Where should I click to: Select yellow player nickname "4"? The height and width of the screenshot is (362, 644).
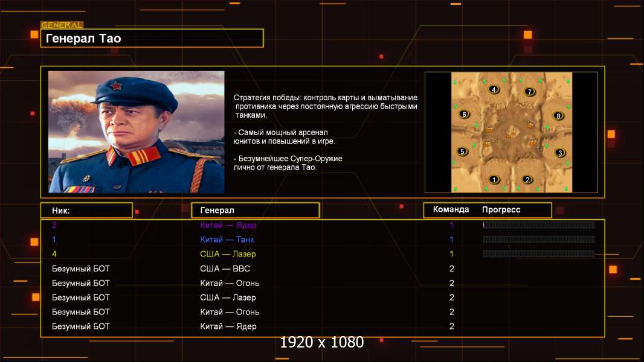[x=54, y=254]
